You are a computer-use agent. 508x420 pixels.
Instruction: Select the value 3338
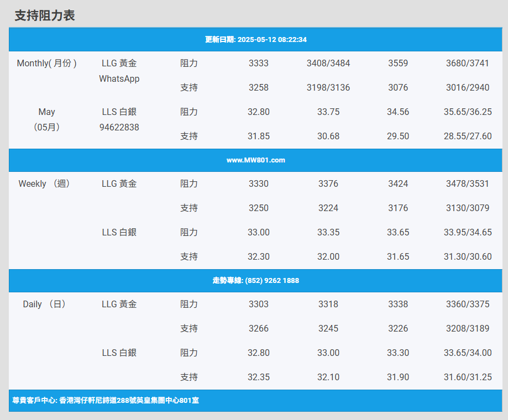click(398, 304)
